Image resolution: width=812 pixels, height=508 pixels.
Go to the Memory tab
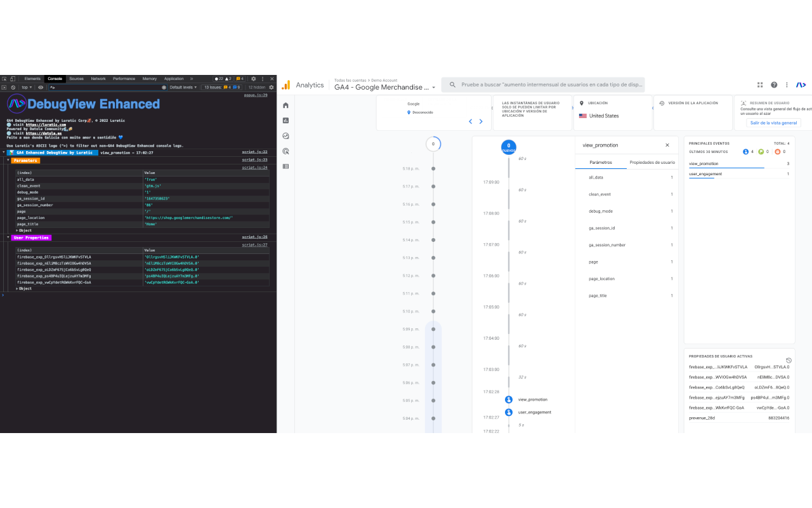pyautogui.click(x=150, y=79)
